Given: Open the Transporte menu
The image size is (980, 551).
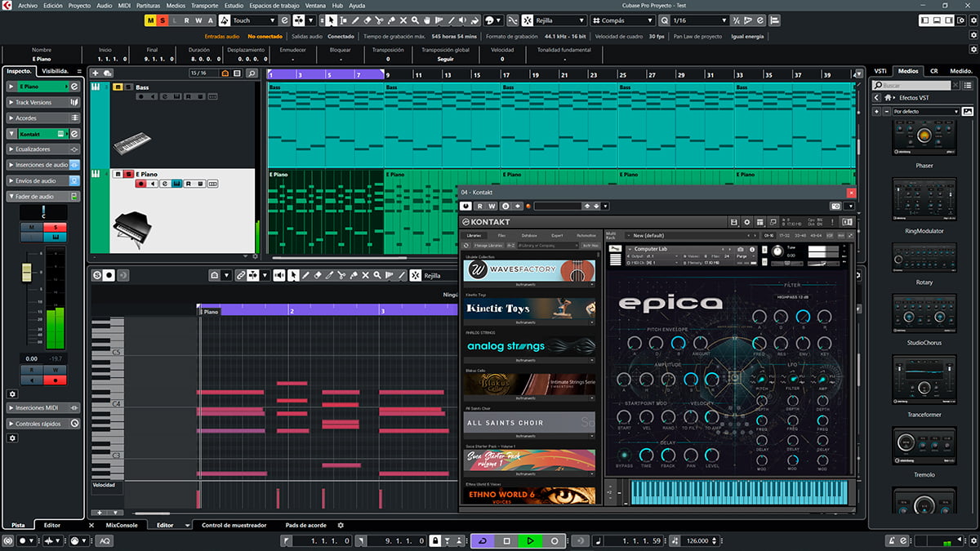Looking at the screenshot, I should [x=204, y=5].
